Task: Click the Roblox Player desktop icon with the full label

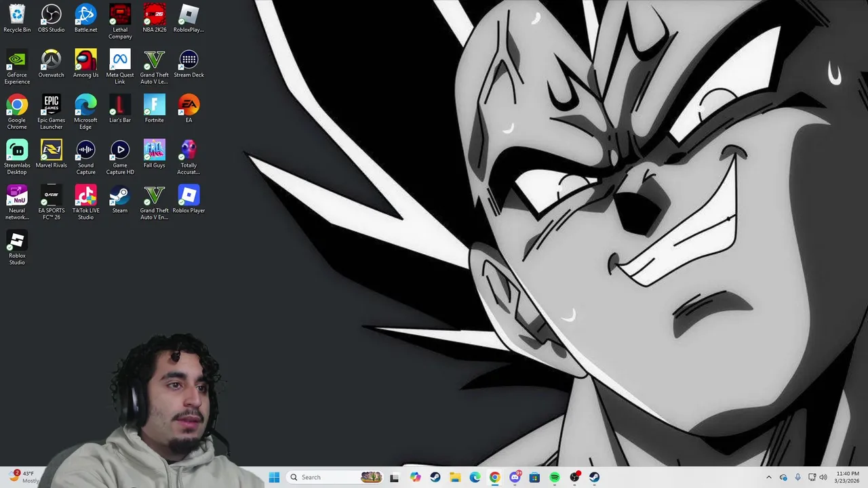Action: click(189, 199)
